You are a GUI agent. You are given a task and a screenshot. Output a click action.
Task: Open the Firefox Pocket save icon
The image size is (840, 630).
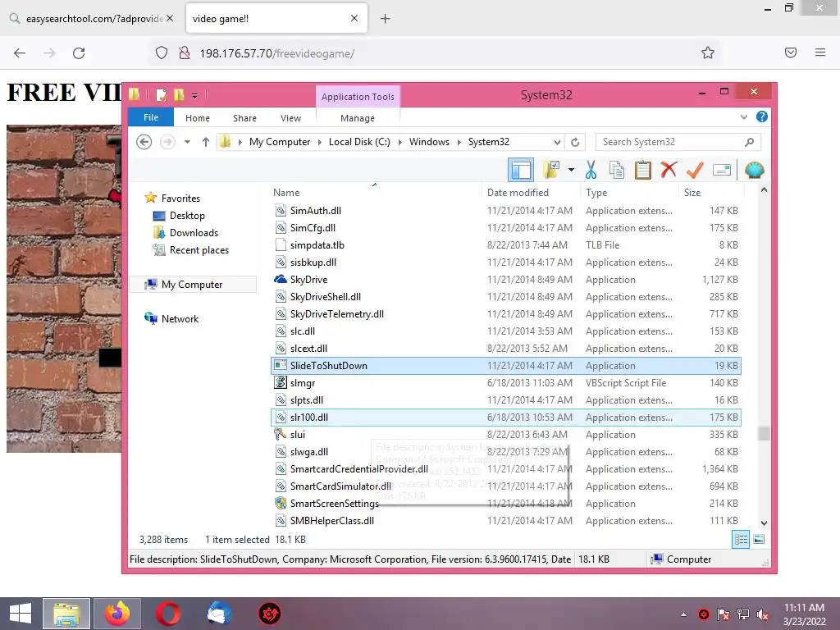coord(791,52)
